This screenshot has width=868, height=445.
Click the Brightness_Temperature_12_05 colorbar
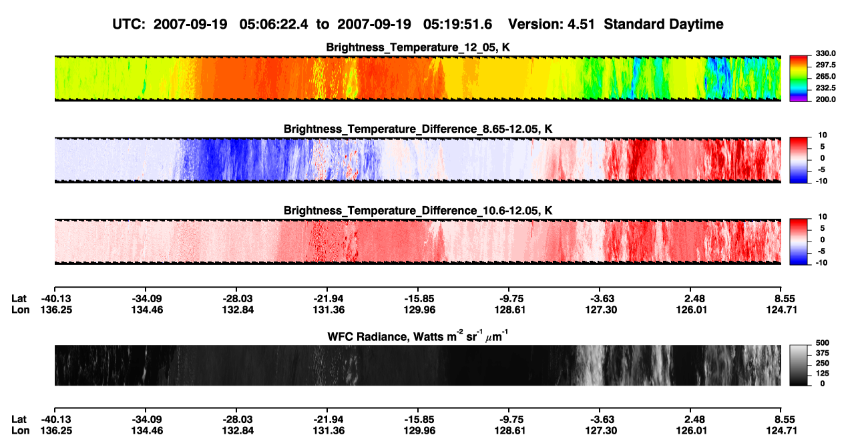point(799,78)
